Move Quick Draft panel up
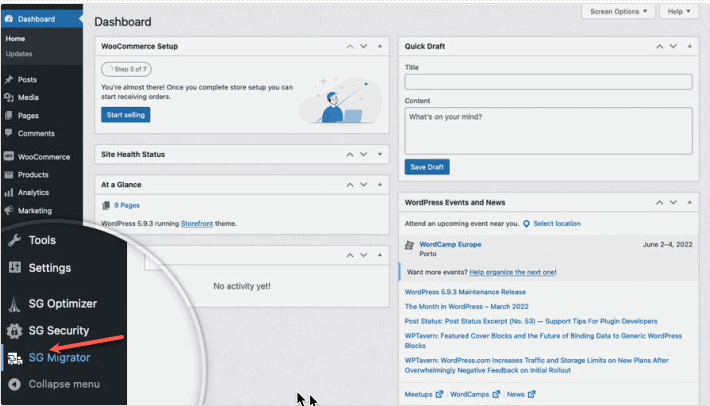 coord(659,46)
